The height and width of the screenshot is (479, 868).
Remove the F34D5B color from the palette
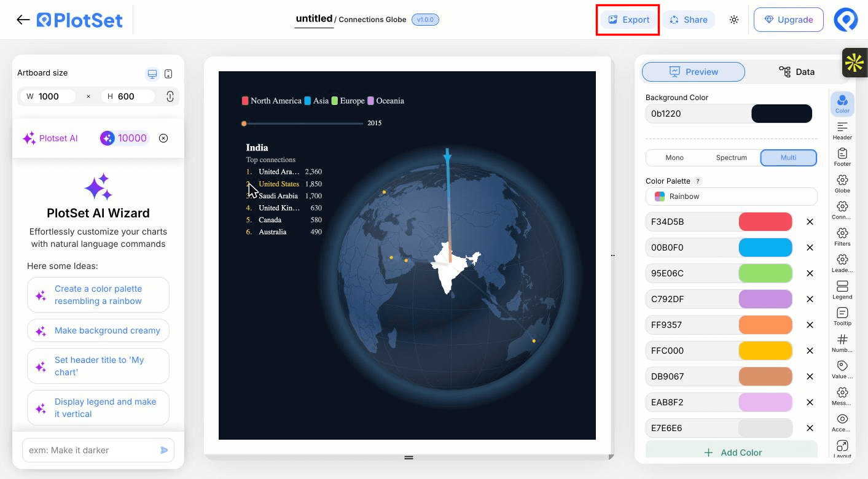(810, 222)
